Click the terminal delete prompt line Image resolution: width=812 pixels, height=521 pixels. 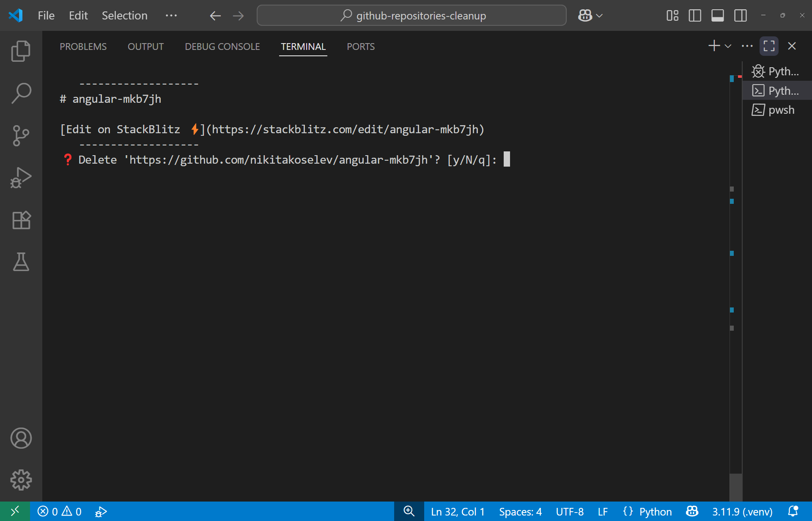click(x=286, y=160)
